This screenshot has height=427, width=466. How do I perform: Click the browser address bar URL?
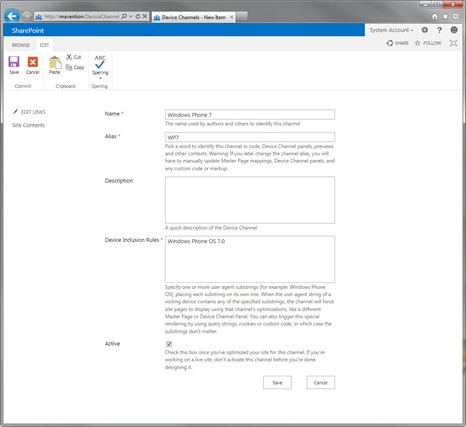[x=82, y=16]
